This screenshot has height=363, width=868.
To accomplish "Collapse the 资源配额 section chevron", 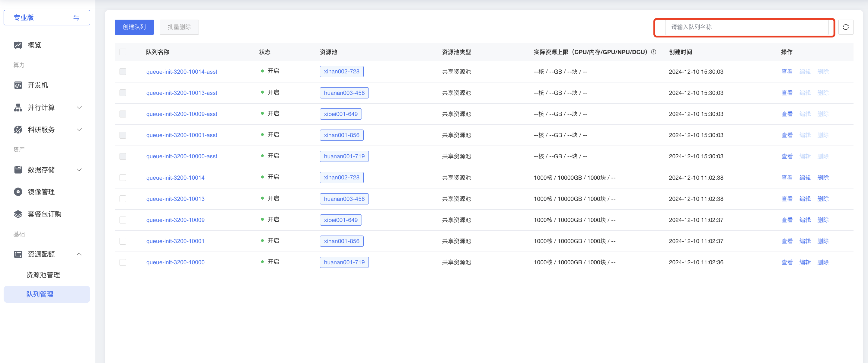I will pos(79,254).
